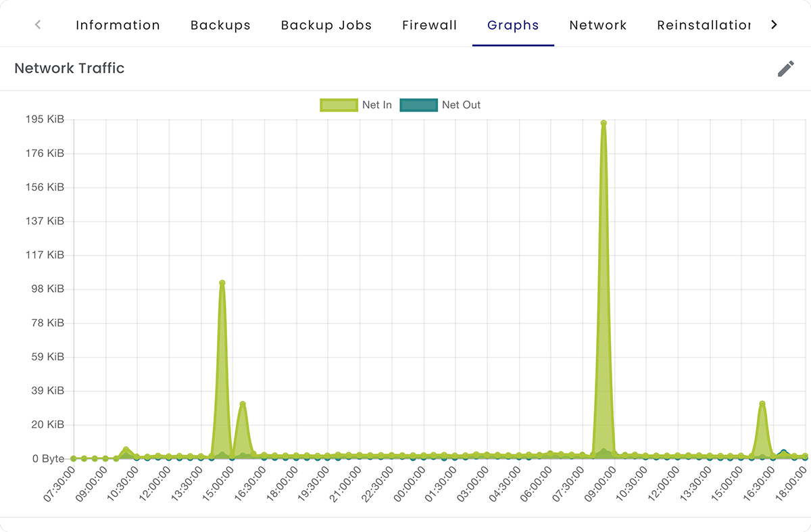This screenshot has width=811, height=532.
Task: Click the data point at the 98 KiB peak
Action: click(222, 283)
